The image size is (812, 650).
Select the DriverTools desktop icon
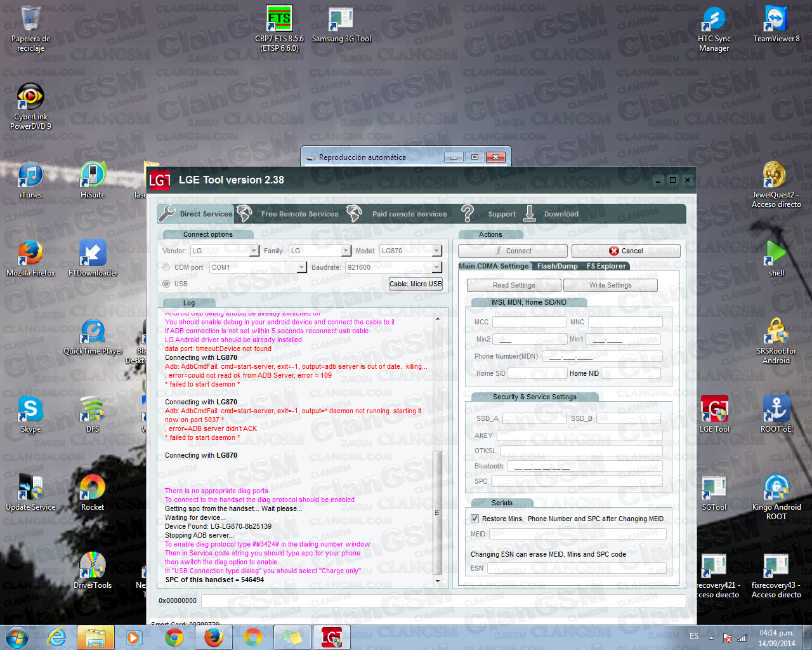point(93,571)
